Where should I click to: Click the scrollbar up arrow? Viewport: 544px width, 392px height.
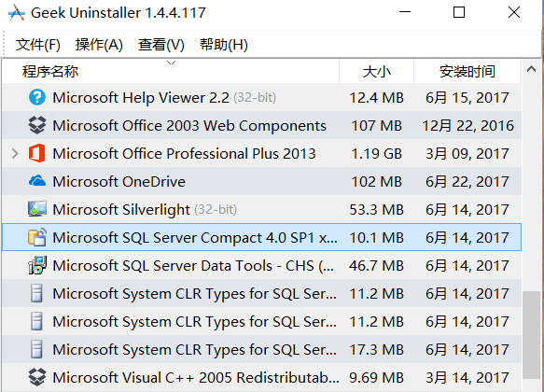click(531, 69)
